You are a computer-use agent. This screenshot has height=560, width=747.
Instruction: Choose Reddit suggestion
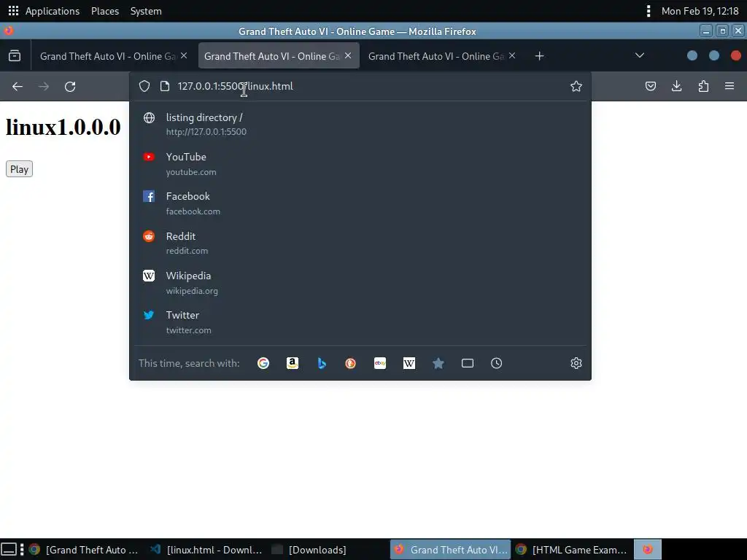(360, 243)
